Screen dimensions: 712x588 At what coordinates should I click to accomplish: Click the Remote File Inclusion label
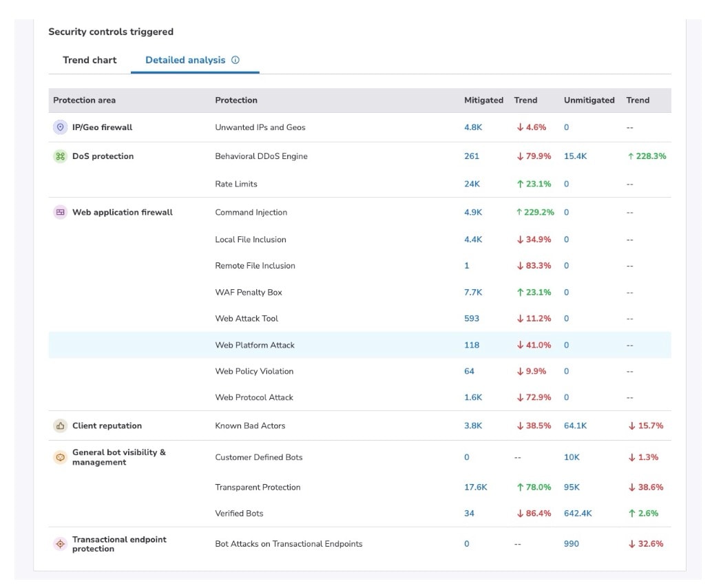255,266
